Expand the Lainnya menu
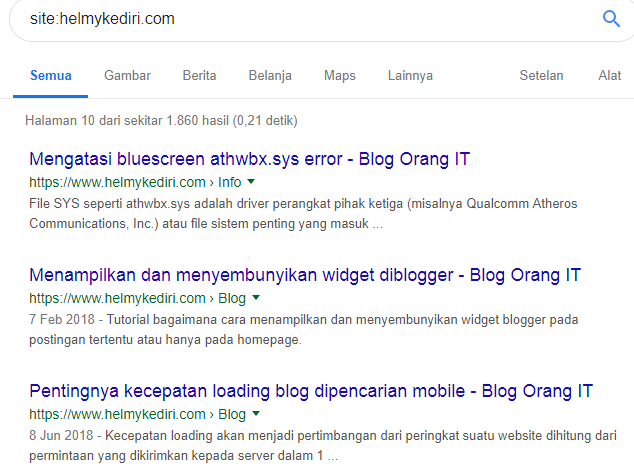634x475 pixels. pos(410,76)
